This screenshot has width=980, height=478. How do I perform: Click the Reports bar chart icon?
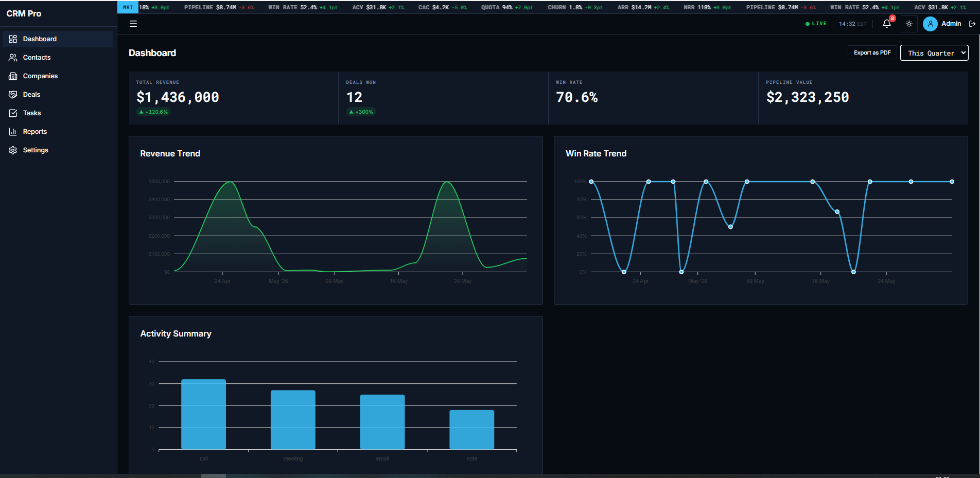(13, 132)
